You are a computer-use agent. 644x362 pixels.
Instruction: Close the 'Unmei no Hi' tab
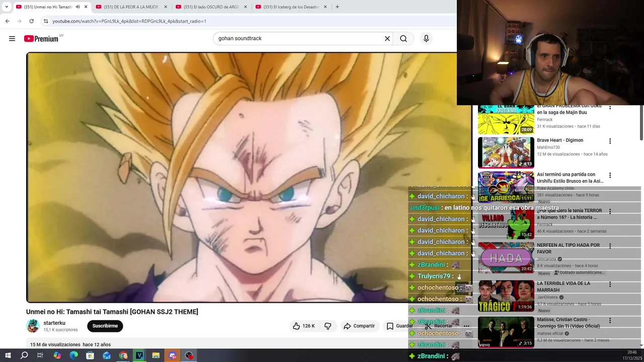(x=86, y=7)
